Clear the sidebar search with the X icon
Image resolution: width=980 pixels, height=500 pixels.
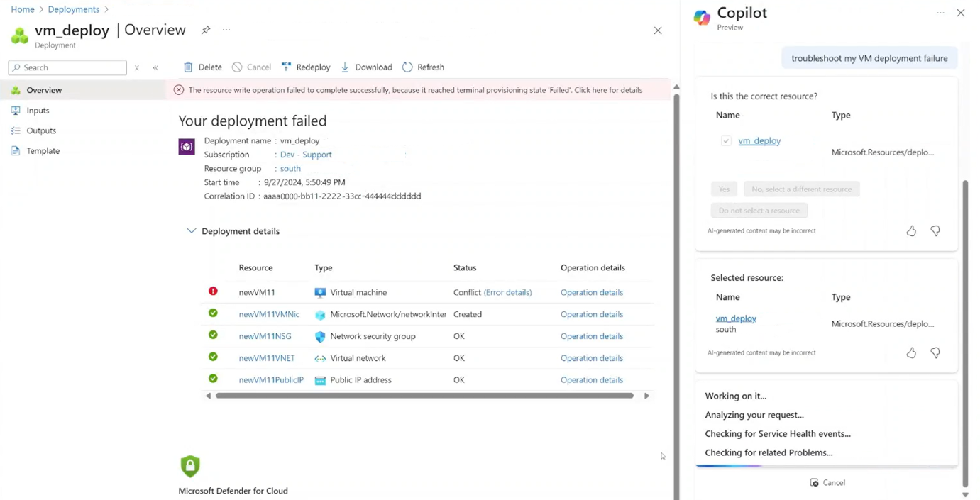pos(137,67)
